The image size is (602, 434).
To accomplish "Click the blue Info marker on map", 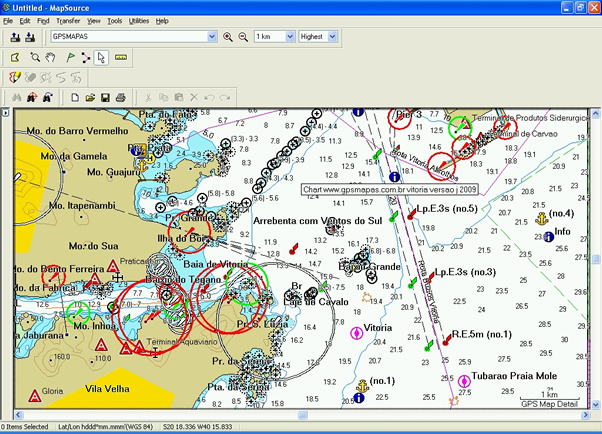I will 548,236.
